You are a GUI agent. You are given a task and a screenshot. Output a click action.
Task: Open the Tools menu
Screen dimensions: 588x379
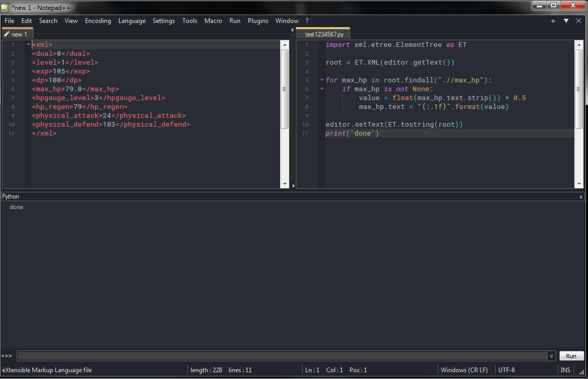189,21
